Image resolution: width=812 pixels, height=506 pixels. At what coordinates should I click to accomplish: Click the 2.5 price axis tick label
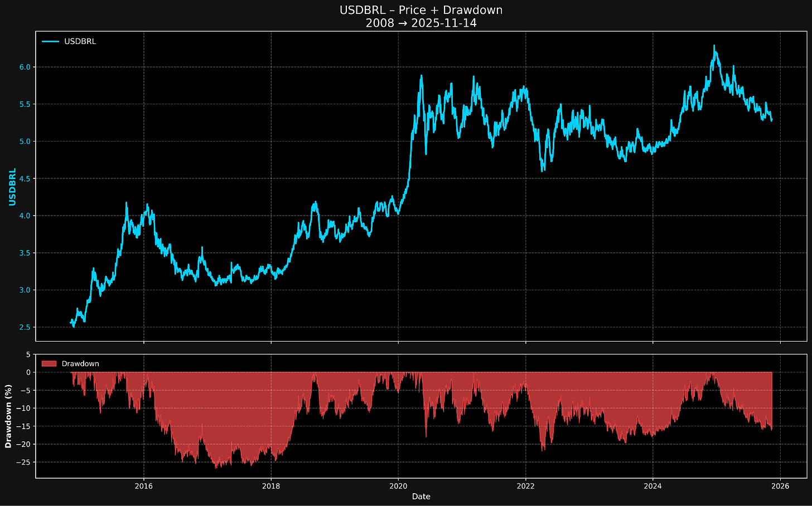[26, 328]
